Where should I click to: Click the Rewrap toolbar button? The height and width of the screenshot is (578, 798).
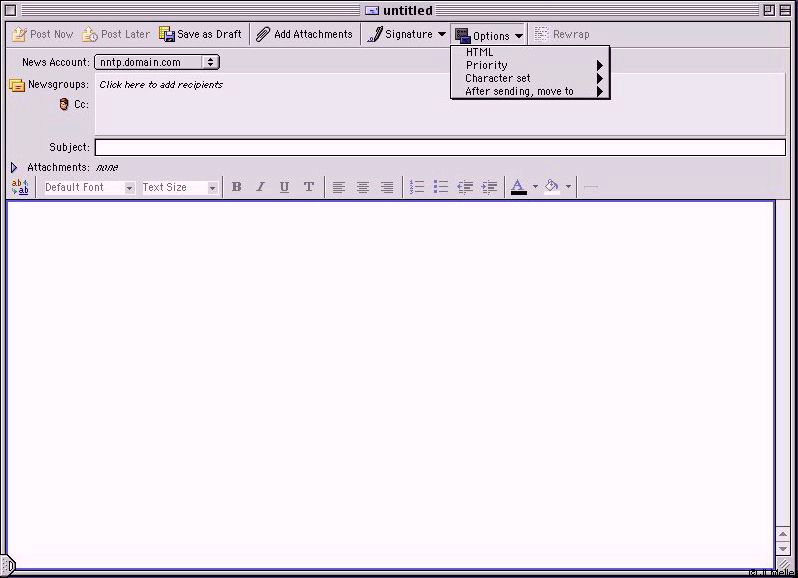pyautogui.click(x=562, y=35)
